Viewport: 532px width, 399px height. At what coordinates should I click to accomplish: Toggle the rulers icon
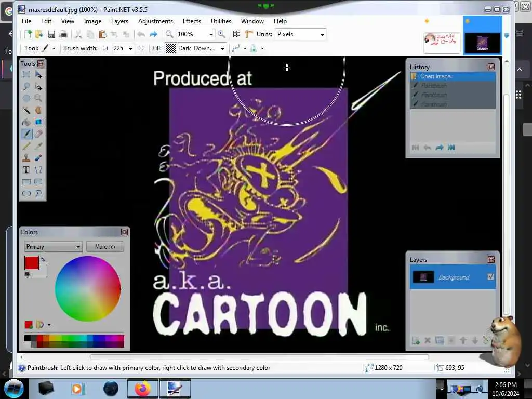tap(249, 34)
